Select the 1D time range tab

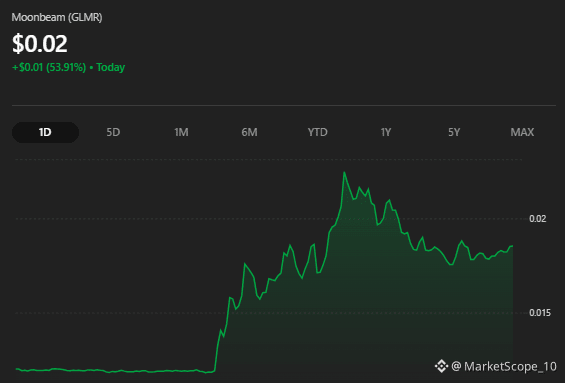pyautogui.click(x=45, y=133)
